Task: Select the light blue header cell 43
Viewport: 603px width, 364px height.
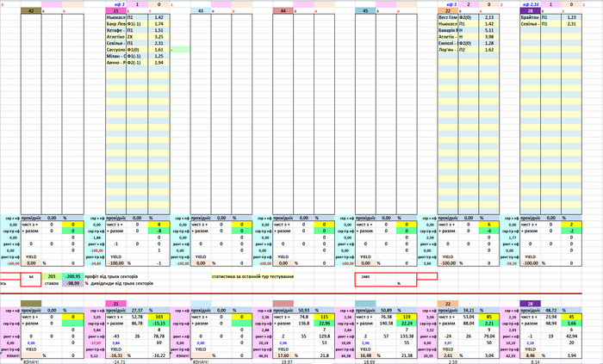Action: (x=201, y=10)
